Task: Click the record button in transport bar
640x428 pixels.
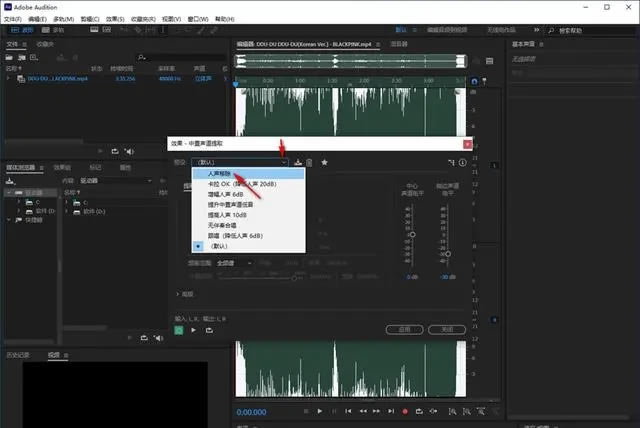Action: click(x=406, y=411)
